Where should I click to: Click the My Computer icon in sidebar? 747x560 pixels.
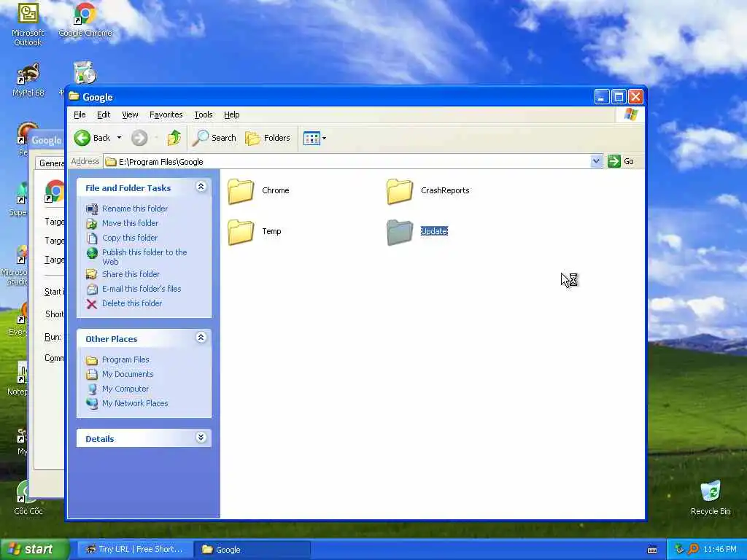pos(92,389)
